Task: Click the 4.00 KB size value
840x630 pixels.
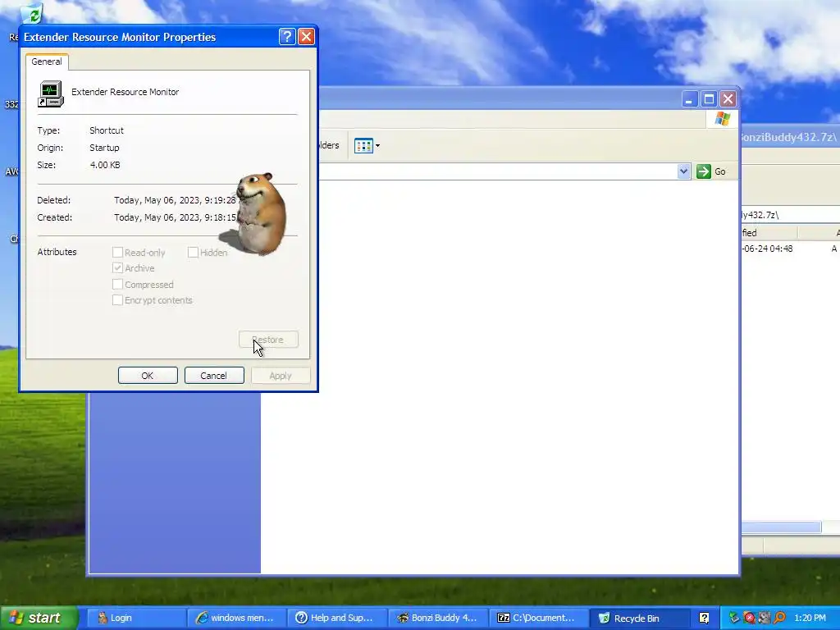Action: point(105,165)
